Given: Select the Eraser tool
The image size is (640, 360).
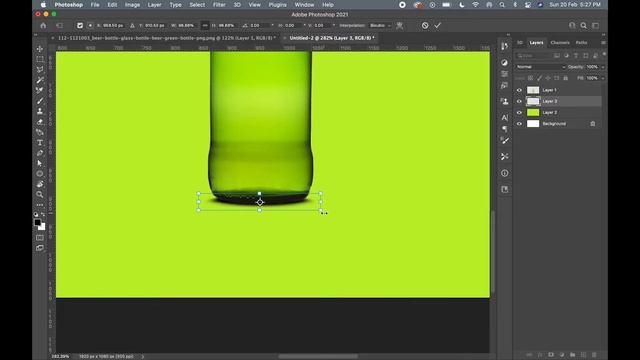Looking at the screenshot, I should coord(40,122).
